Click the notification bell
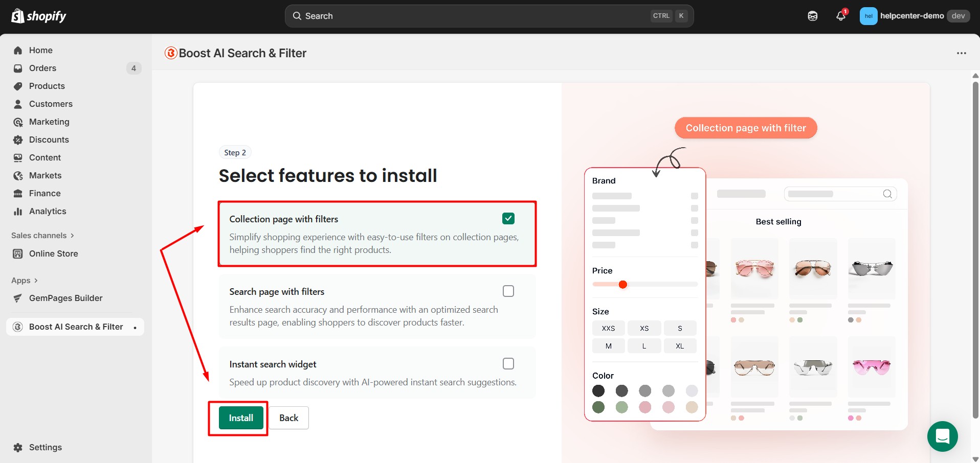Image resolution: width=980 pixels, height=463 pixels. [840, 16]
